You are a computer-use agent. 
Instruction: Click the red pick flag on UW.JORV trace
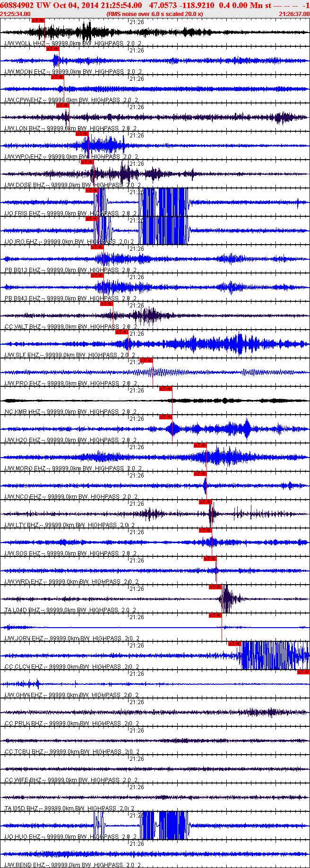pyautogui.click(x=215, y=615)
